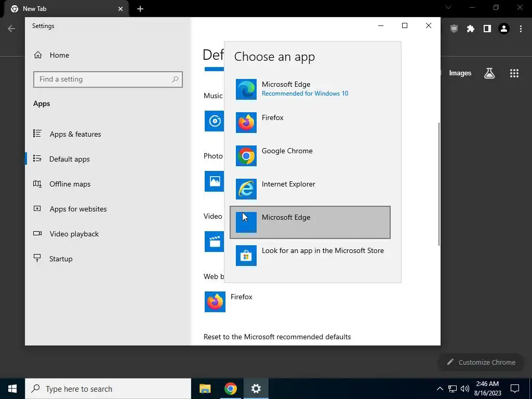This screenshot has width=532, height=399.
Task: Open the volume speaker tray icon
Action: 465,389
